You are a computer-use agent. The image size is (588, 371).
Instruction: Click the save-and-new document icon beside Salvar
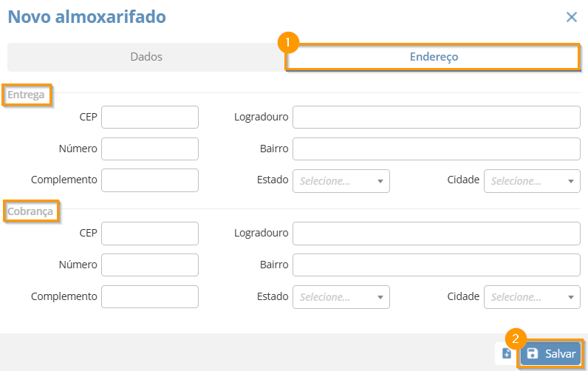point(506,353)
